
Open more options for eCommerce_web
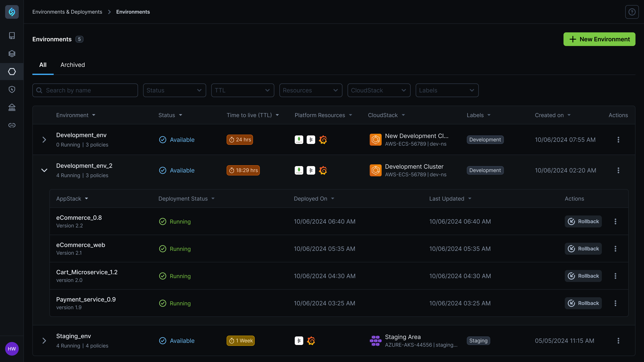click(615, 249)
